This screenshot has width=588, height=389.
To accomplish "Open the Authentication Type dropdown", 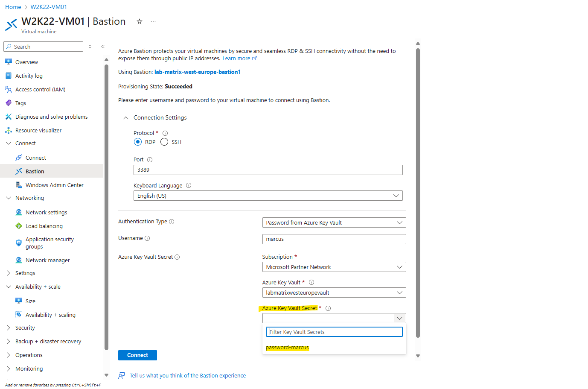I will (334, 222).
